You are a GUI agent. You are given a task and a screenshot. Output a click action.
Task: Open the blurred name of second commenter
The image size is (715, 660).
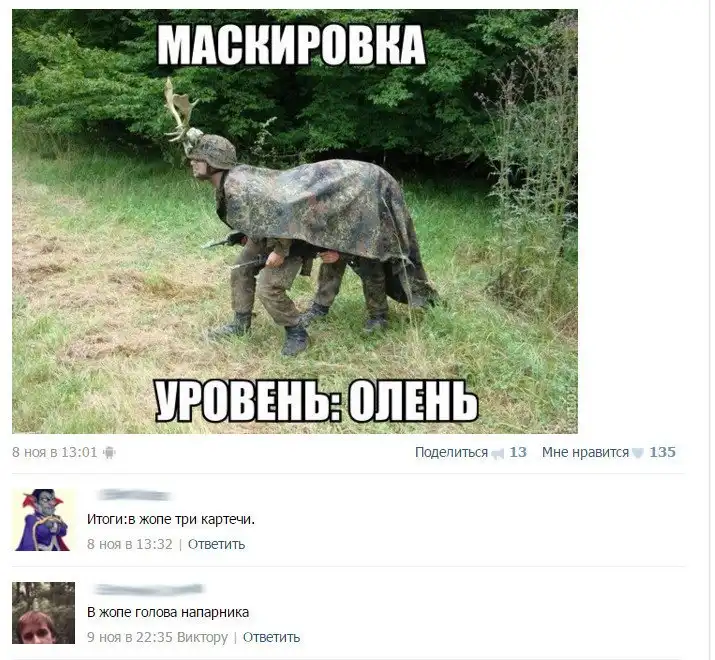(x=149, y=589)
